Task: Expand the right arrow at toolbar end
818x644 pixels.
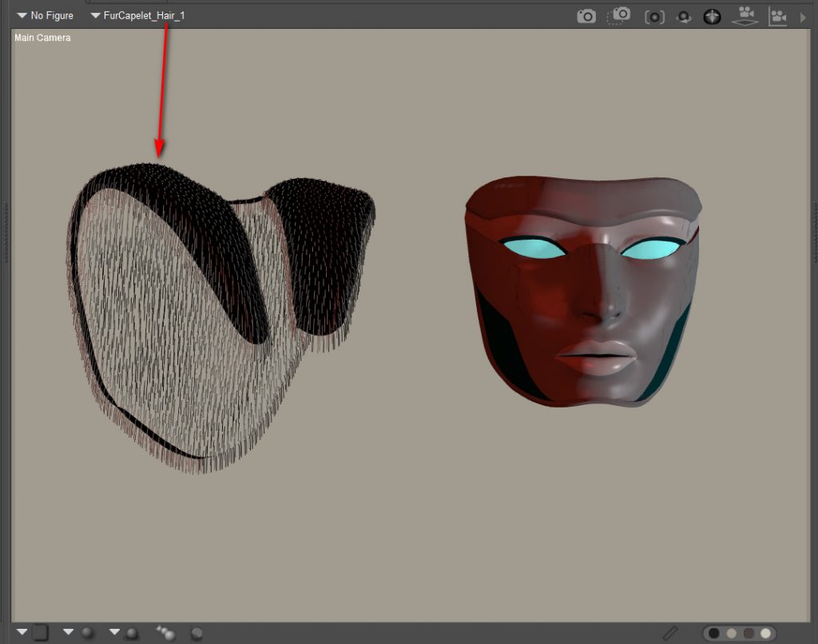Action: click(x=804, y=16)
